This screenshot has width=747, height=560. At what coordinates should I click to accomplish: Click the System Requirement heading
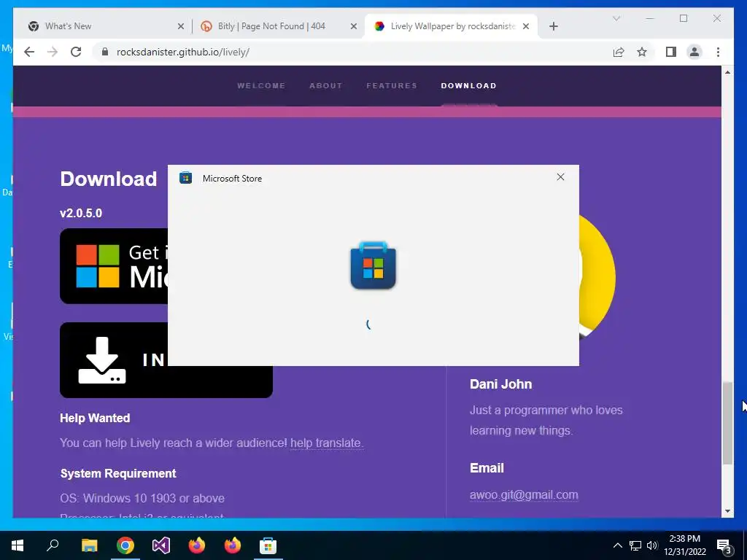pos(118,473)
